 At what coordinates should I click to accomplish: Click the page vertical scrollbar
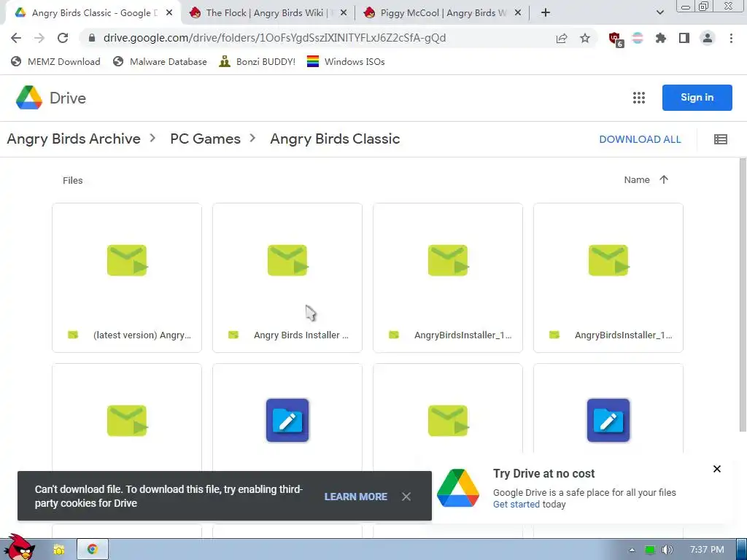(x=743, y=295)
